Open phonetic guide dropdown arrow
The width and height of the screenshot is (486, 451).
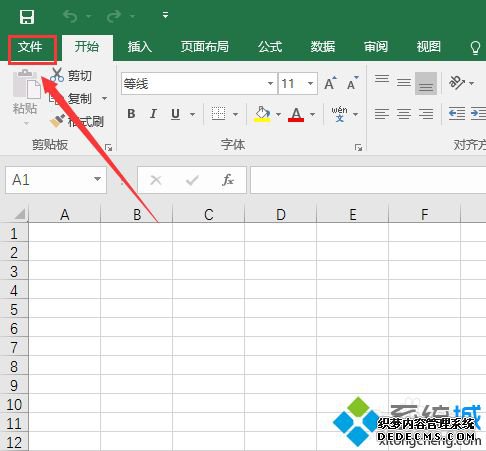pos(356,114)
